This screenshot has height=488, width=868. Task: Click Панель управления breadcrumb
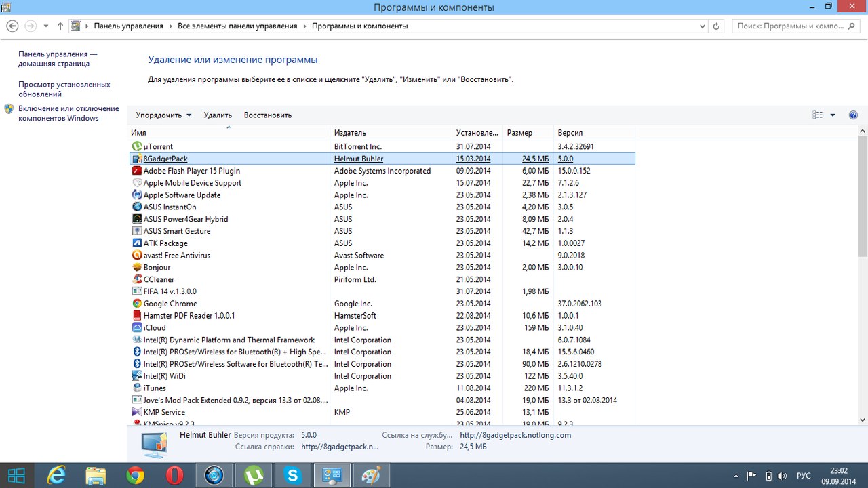tap(128, 26)
